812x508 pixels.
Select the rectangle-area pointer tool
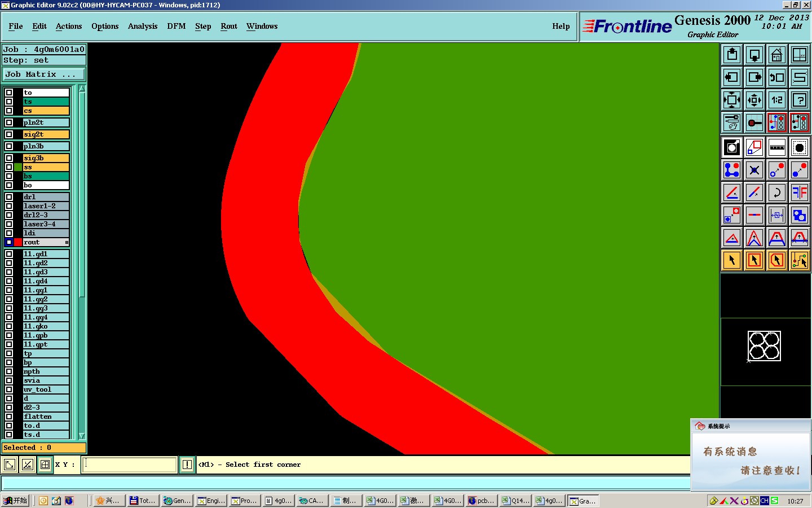(x=754, y=260)
